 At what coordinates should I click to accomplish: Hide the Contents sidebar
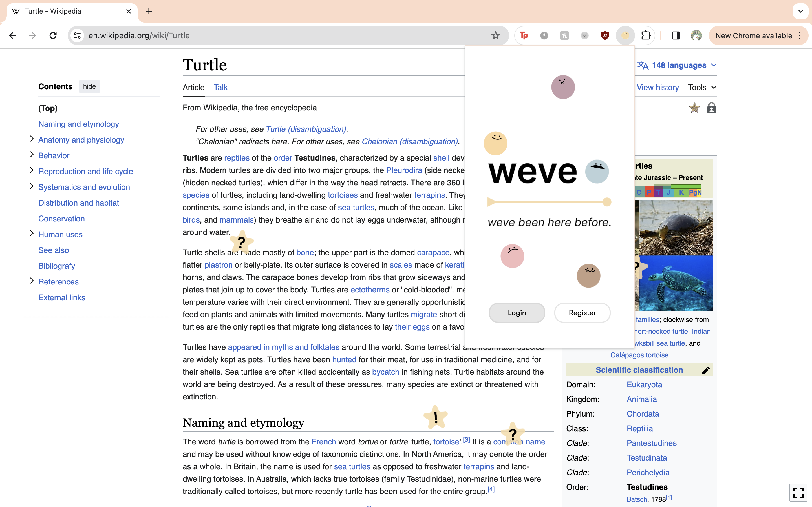pos(89,86)
